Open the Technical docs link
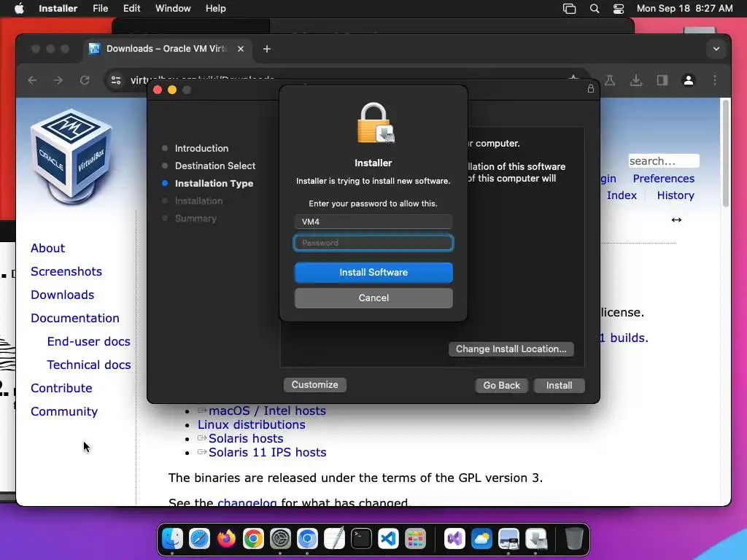The height and width of the screenshot is (560, 747). tap(88, 365)
